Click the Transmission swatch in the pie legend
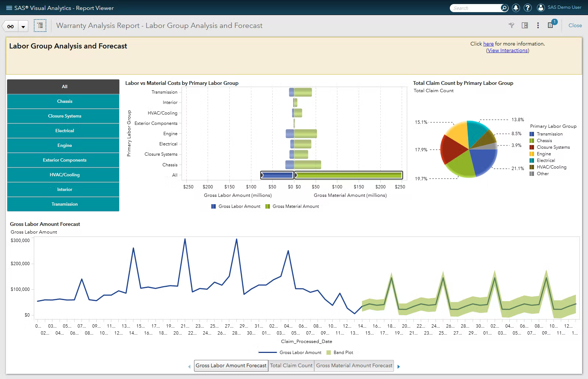 [x=532, y=134]
